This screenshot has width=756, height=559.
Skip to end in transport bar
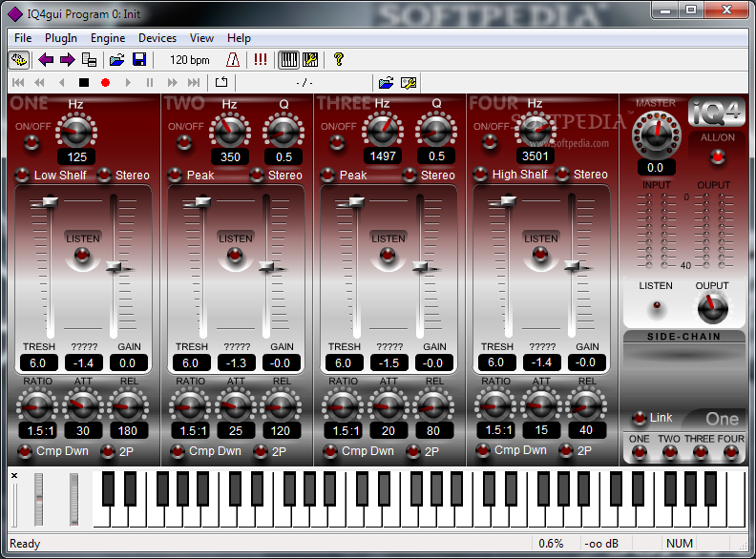pos(194,82)
